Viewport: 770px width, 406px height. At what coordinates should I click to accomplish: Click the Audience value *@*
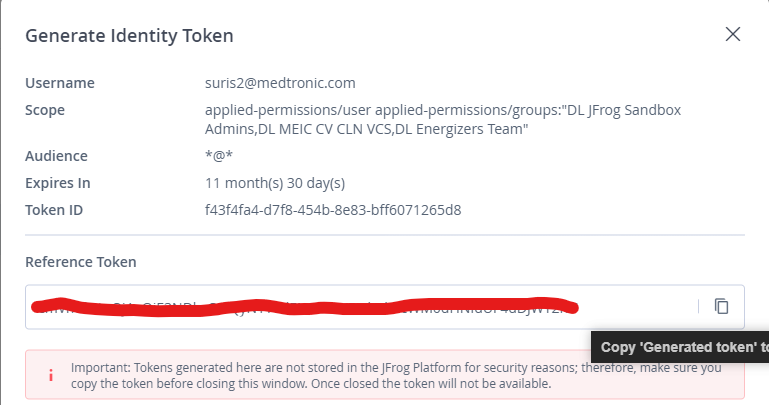(221, 156)
